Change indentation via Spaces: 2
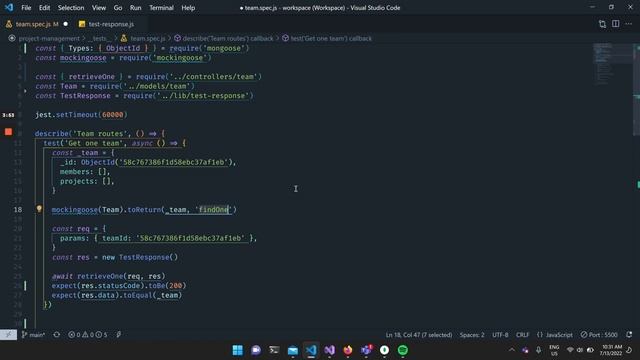640x360 pixels. (x=472, y=335)
